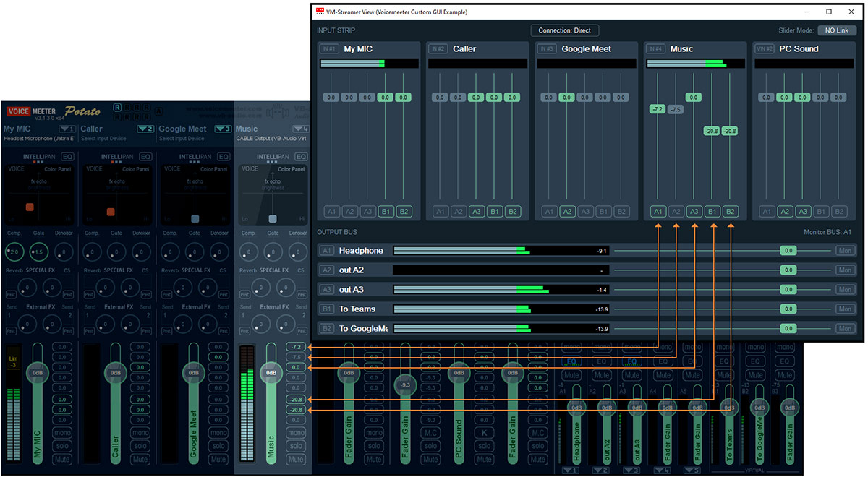Image resolution: width=868 pixels, height=477 pixels.
Task: Toggle A2 routing on PC Sound strip
Action: pyautogui.click(x=784, y=212)
